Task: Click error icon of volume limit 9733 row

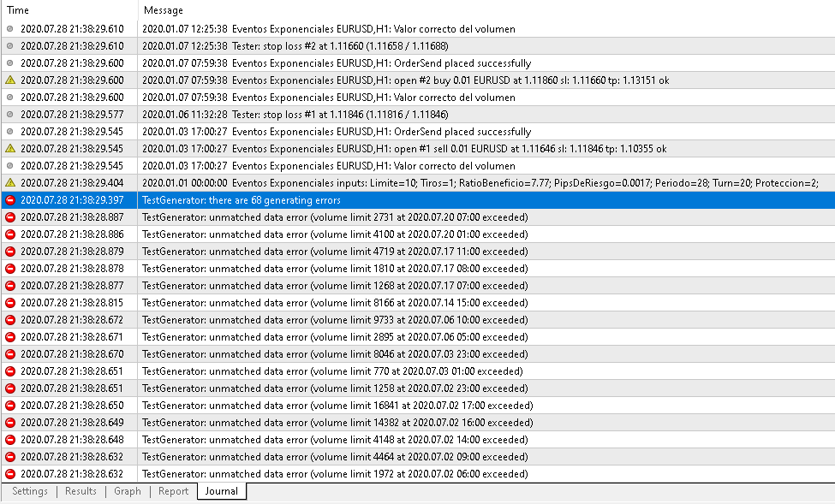Action: [x=10, y=320]
